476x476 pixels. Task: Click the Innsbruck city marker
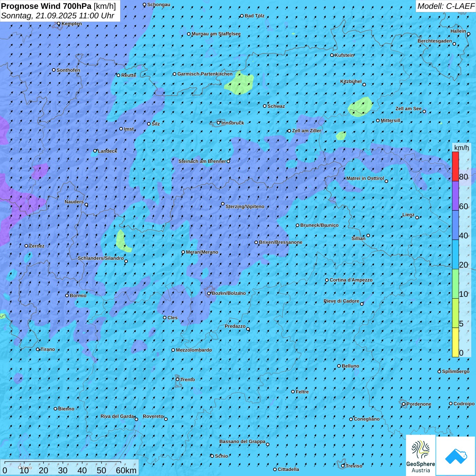219,123
